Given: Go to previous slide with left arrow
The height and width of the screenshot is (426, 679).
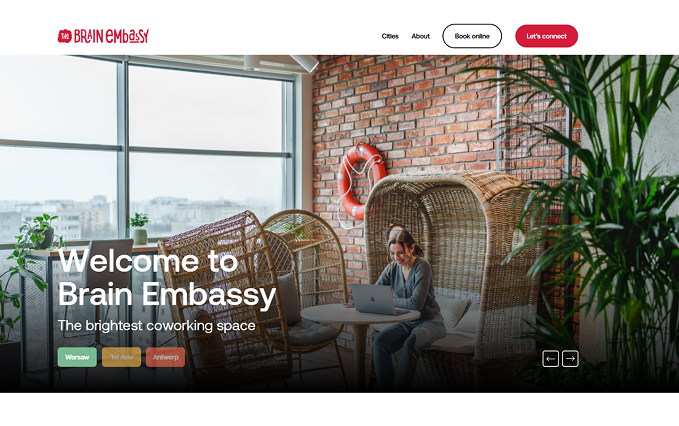Looking at the screenshot, I should coord(550,358).
